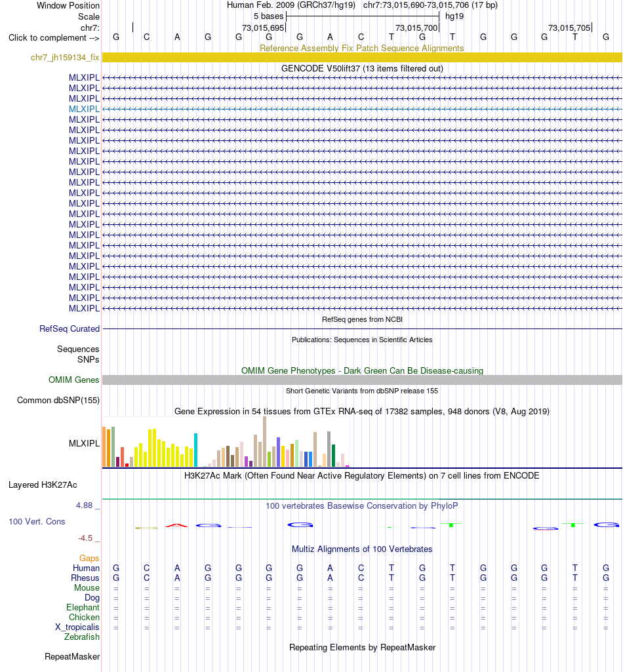Click the 'OMIM Genes' track label
The height and width of the screenshot is (672, 623).
[x=73, y=380]
